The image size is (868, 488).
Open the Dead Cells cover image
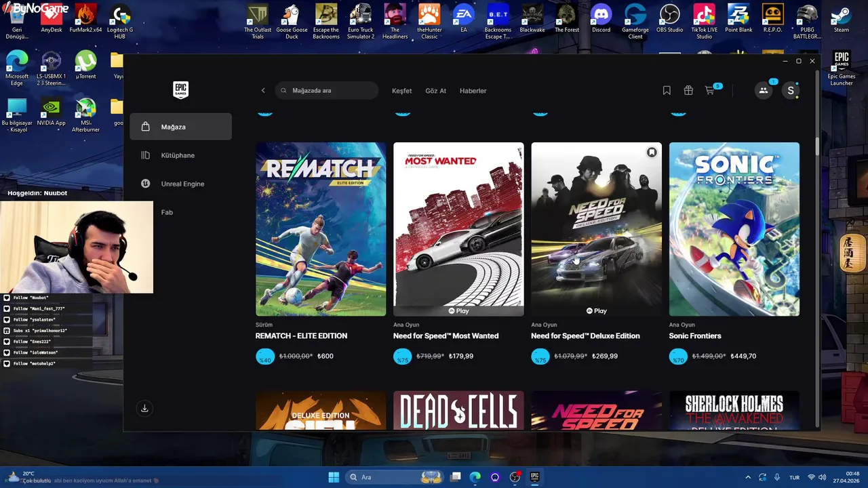[x=458, y=411]
